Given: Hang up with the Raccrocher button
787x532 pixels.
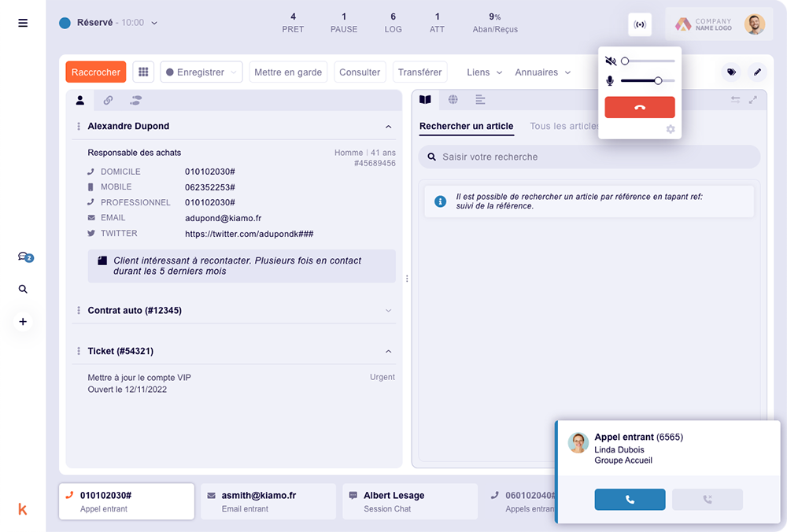Looking at the screenshot, I should click(95, 72).
